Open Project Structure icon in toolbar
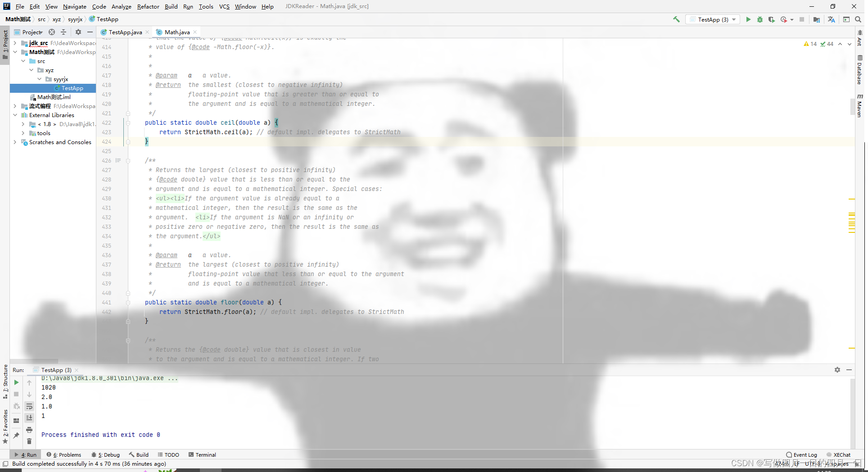Image resolution: width=868 pixels, height=472 pixels. coord(817,19)
